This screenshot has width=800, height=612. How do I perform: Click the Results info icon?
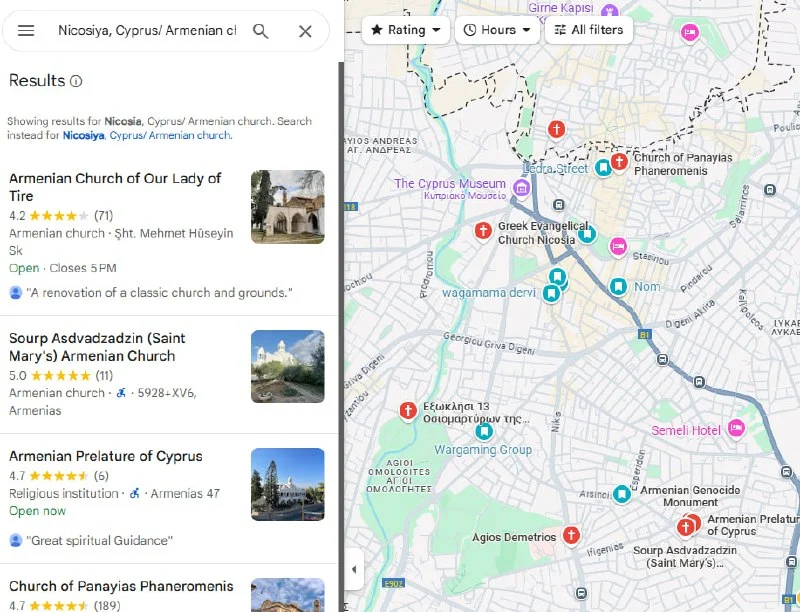pyautogui.click(x=77, y=81)
